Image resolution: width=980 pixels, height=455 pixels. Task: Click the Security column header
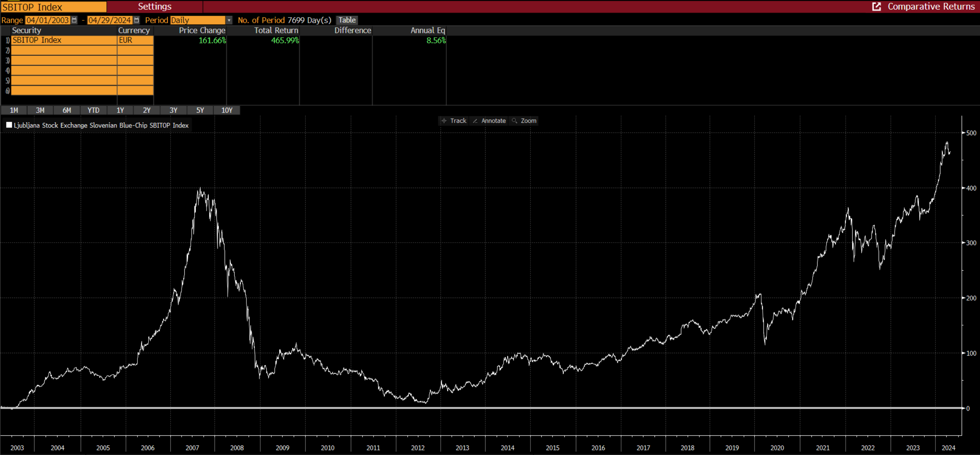(x=26, y=30)
